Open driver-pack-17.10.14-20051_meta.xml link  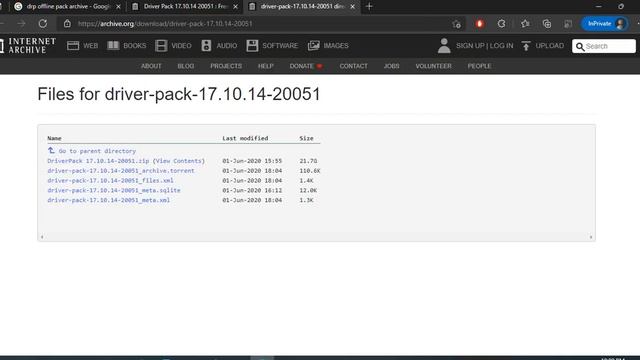[109, 200]
